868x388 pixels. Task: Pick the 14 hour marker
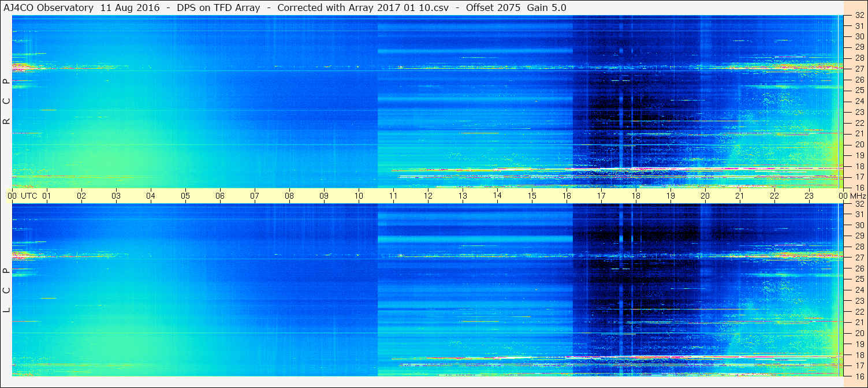tap(497, 196)
